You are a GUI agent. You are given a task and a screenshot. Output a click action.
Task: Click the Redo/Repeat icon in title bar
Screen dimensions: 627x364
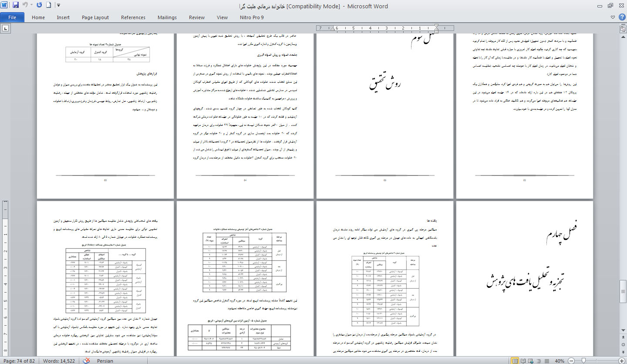39,6
